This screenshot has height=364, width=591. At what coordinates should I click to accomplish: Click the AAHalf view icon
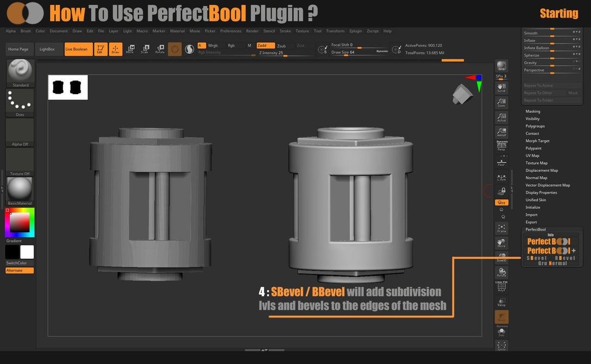click(502, 132)
